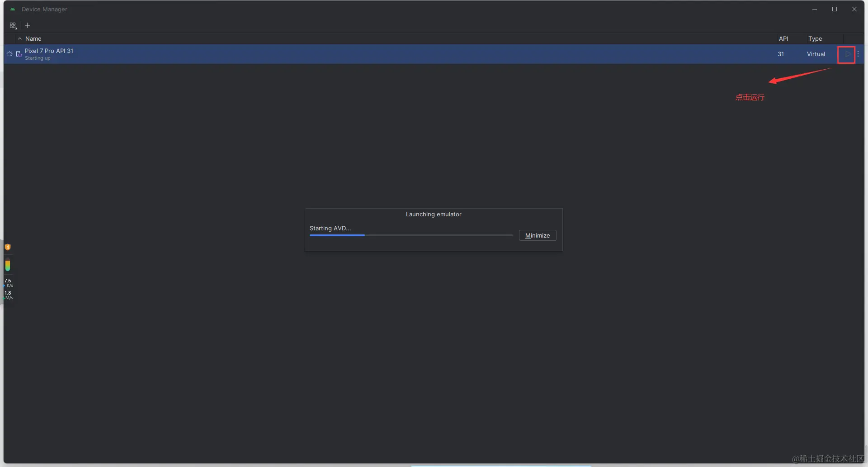Click the Android icon in title bar
This screenshot has height=467, width=868.
coord(13,9)
